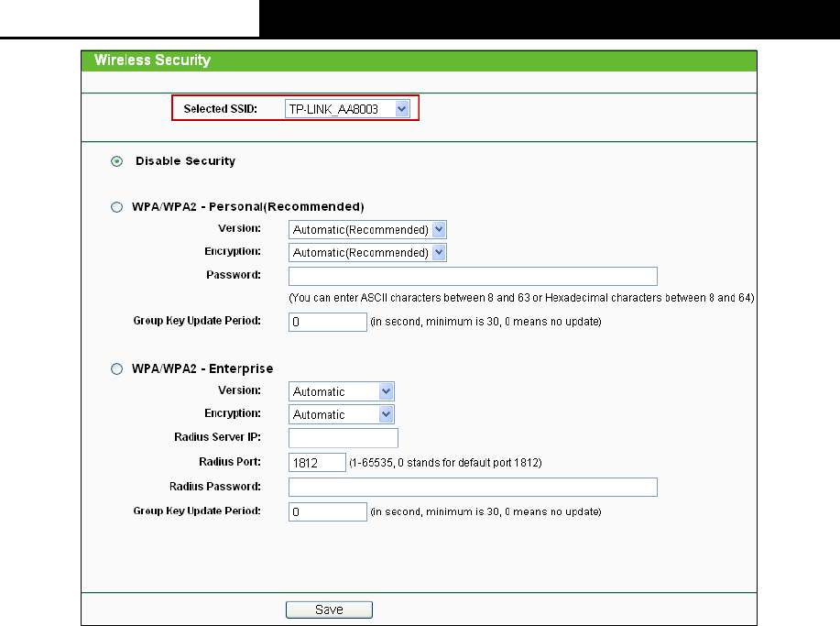Select the Disable Security radio button
Screen dimensions: 840x626
[x=116, y=161]
